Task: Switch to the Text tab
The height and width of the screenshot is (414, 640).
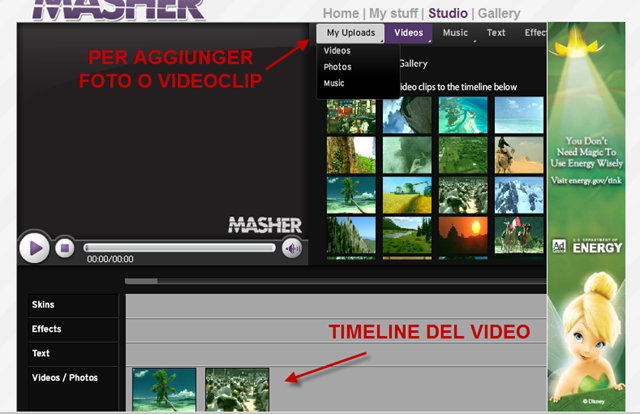Action: tap(496, 33)
